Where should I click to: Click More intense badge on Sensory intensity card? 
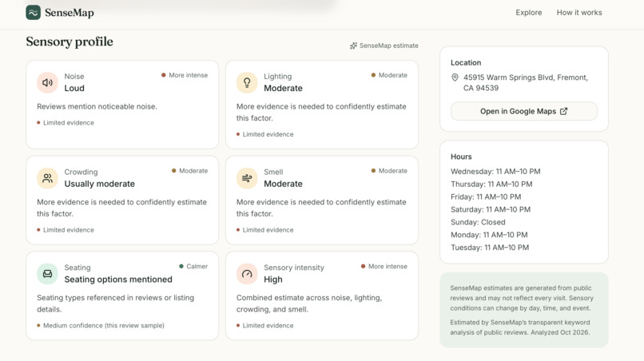point(384,267)
